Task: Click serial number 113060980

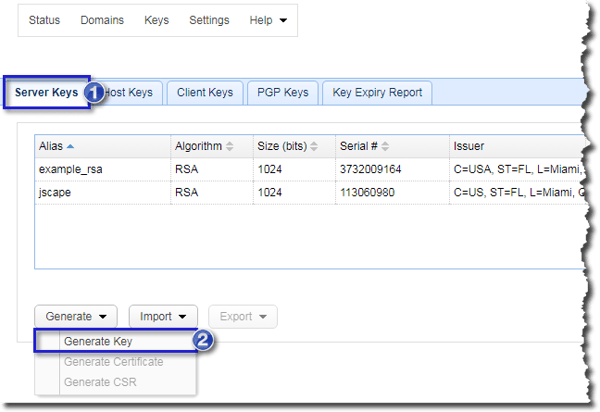Action: pyautogui.click(x=367, y=192)
